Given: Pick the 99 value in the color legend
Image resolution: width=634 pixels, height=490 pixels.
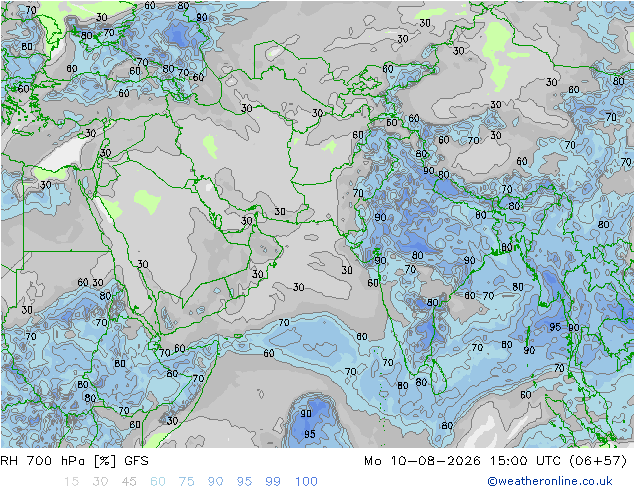Looking at the screenshot, I should (x=273, y=482).
